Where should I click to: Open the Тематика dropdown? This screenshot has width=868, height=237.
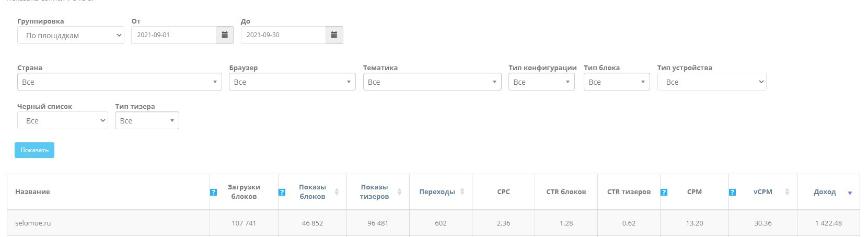coord(432,82)
